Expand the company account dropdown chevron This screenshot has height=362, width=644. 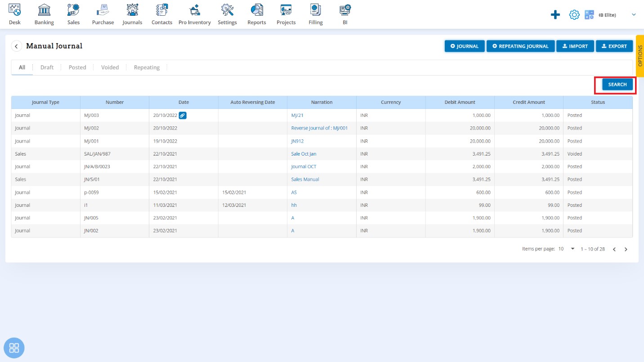[x=634, y=15]
